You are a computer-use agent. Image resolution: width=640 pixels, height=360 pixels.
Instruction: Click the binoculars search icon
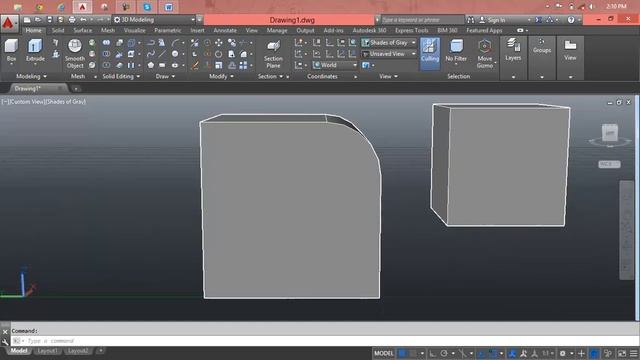[471, 20]
